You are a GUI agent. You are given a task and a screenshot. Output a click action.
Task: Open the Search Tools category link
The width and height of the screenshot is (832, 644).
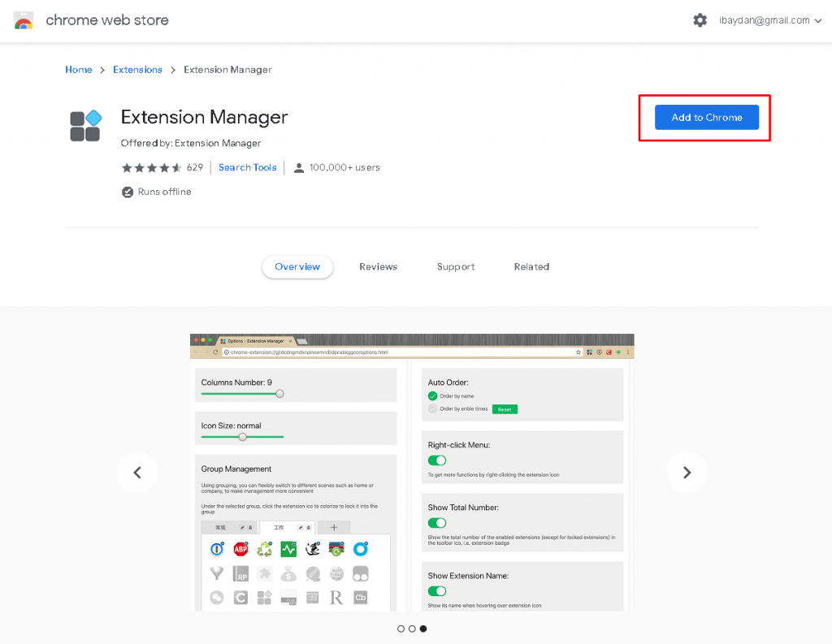coord(247,167)
